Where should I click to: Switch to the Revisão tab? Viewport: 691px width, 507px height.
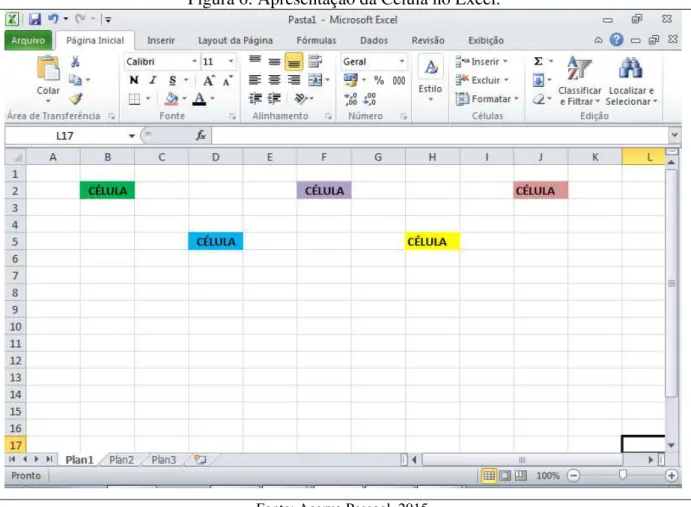click(x=428, y=41)
